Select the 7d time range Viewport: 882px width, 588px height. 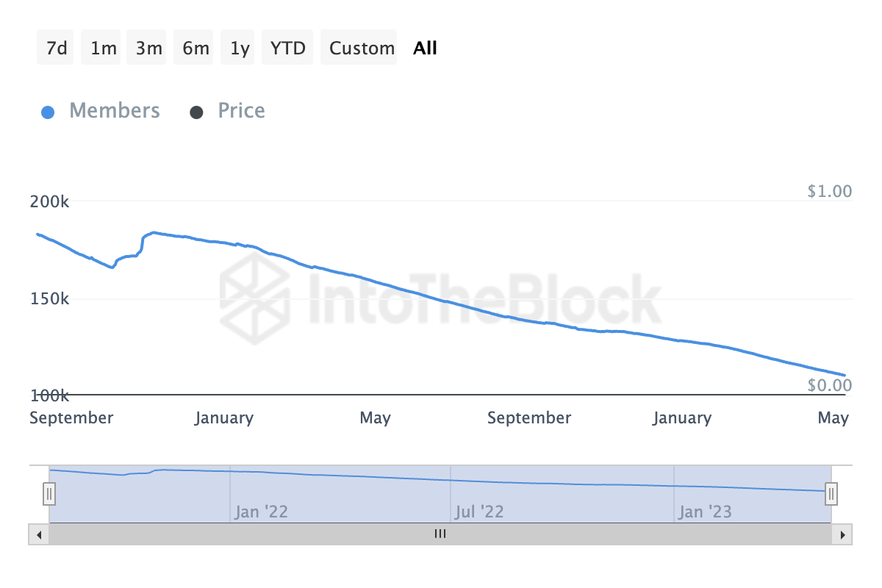coord(56,49)
